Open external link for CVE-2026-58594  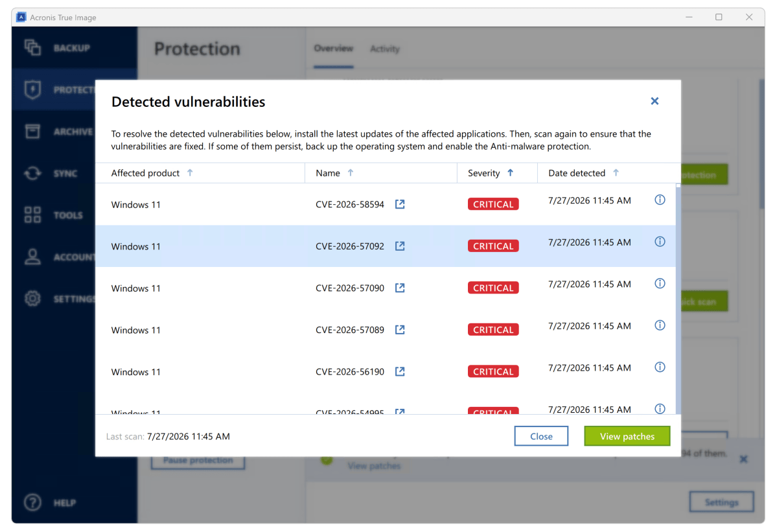pos(400,204)
